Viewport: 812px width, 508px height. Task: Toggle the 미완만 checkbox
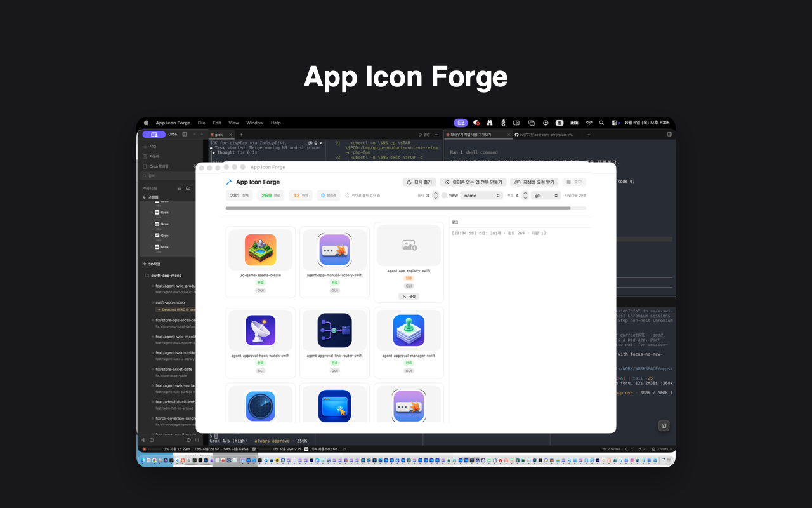[444, 196]
